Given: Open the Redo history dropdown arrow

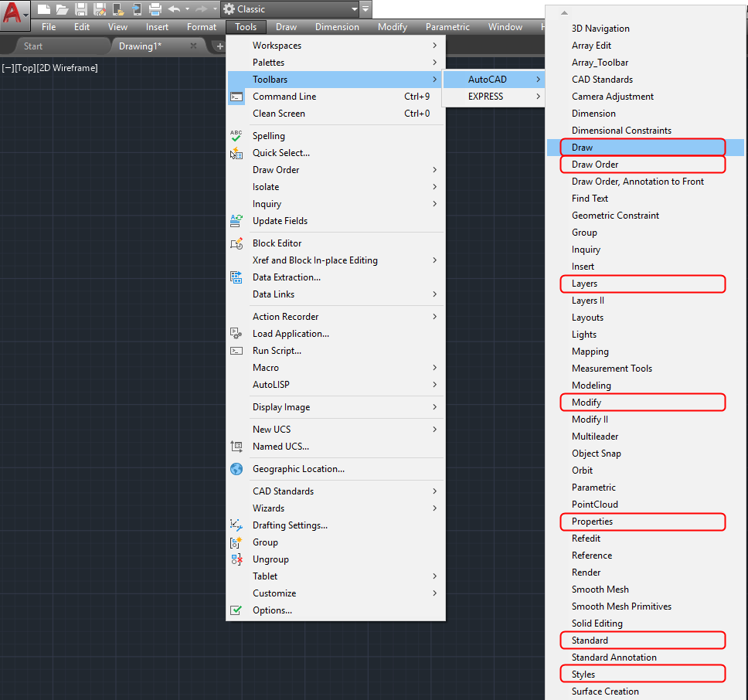Looking at the screenshot, I should (215, 8).
